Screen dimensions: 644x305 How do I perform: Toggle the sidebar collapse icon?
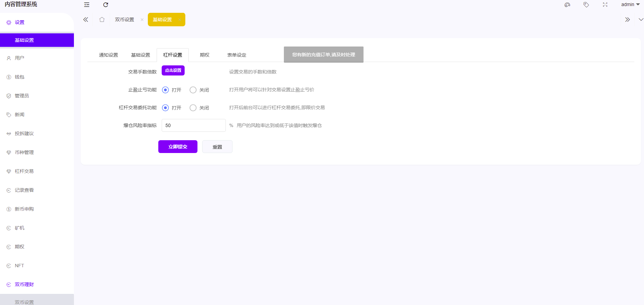point(87,5)
